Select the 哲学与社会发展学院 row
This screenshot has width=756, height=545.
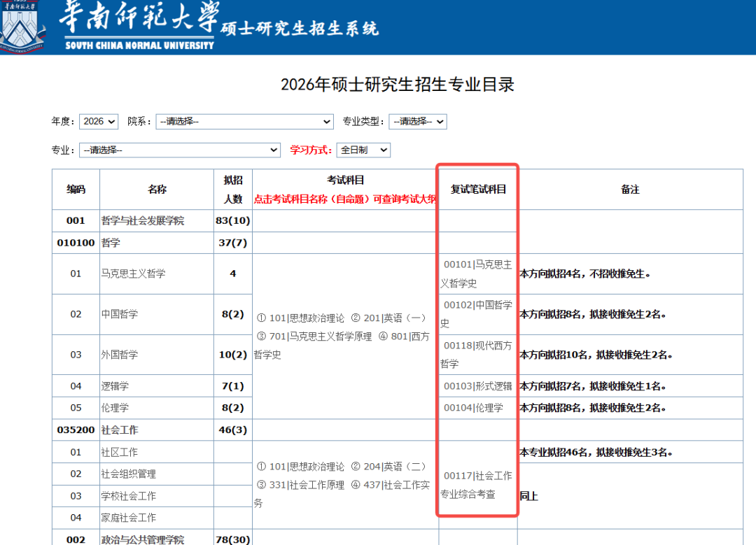(x=143, y=221)
